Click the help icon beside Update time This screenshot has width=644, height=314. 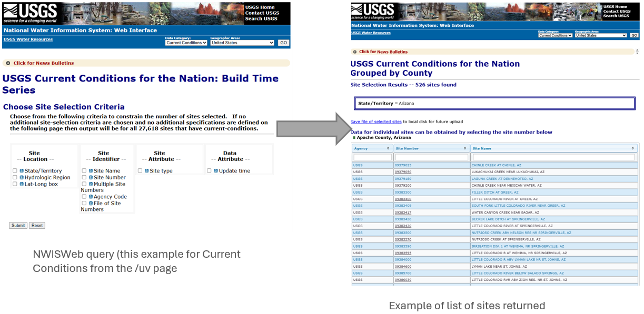(216, 171)
